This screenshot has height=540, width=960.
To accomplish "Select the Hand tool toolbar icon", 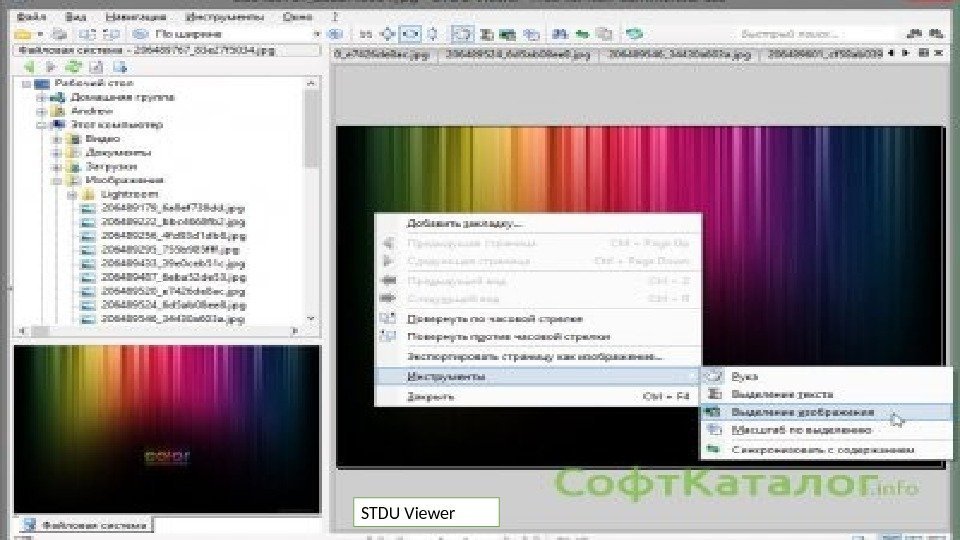I will [x=462, y=34].
